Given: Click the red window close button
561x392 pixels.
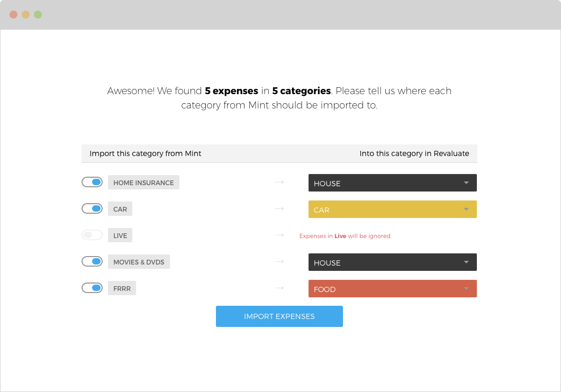Looking at the screenshot, I should pyautogui.click(x=13, y=15).
